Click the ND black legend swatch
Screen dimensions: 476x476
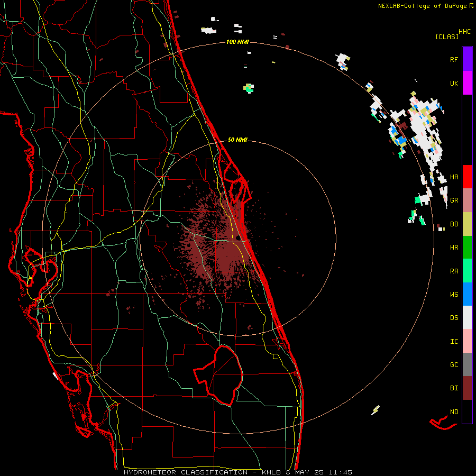tap(467, 411)
